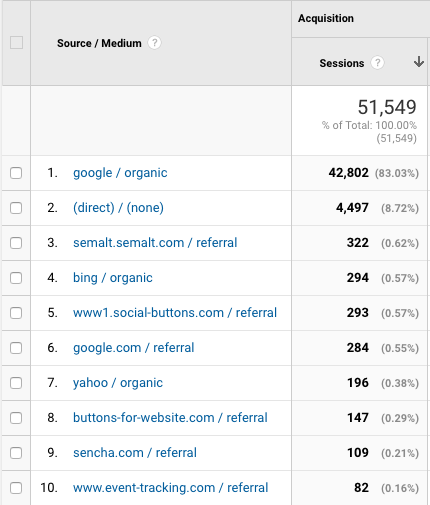Screen dimensions: 430x505
Task: Click the Acquisition group header
Action: point(326,18)
